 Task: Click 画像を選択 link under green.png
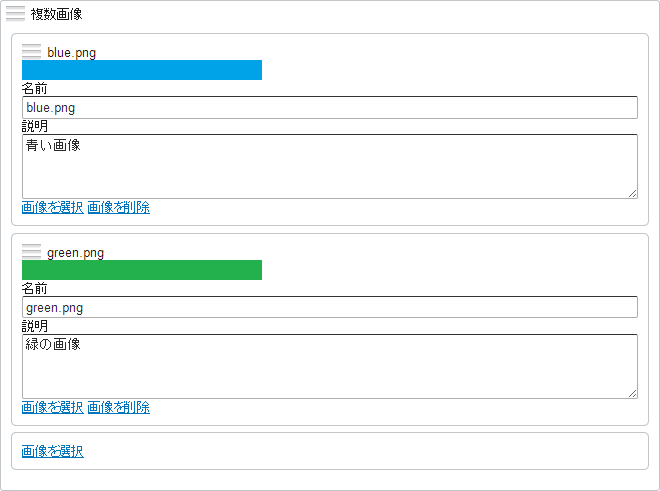[x=53, y=407]
